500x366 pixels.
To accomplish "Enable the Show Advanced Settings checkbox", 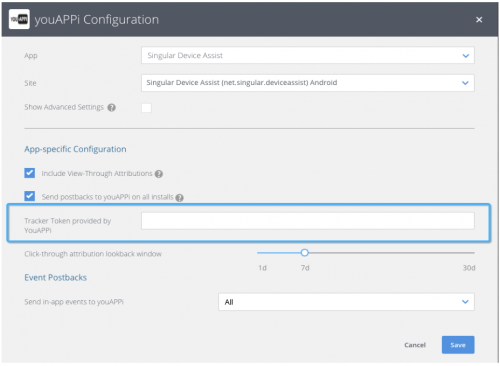I will tap(146, 108).
